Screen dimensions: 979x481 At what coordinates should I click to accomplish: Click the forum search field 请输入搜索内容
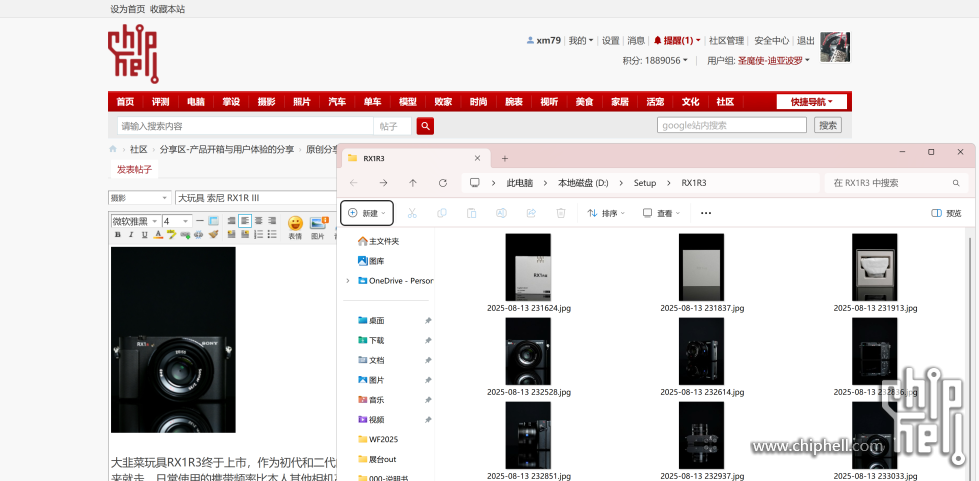(245, 126)
